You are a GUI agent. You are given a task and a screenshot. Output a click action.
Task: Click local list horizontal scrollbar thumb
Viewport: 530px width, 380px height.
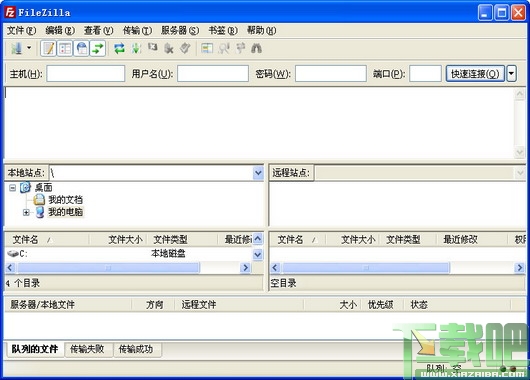[108, 268]
